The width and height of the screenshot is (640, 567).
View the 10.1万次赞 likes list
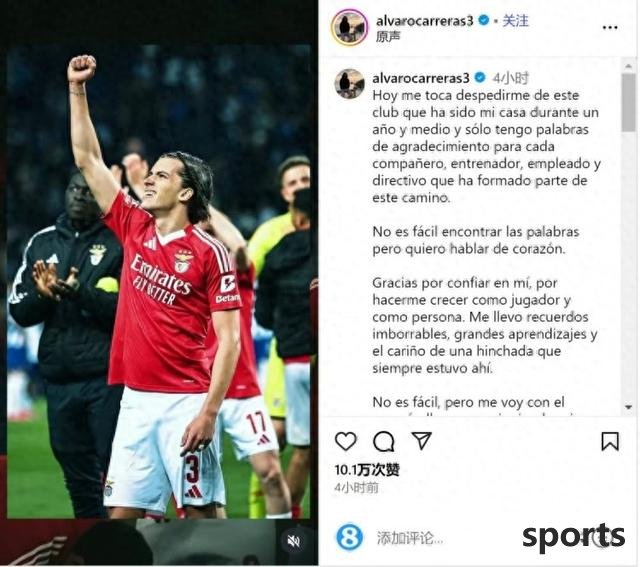point(367,470)
